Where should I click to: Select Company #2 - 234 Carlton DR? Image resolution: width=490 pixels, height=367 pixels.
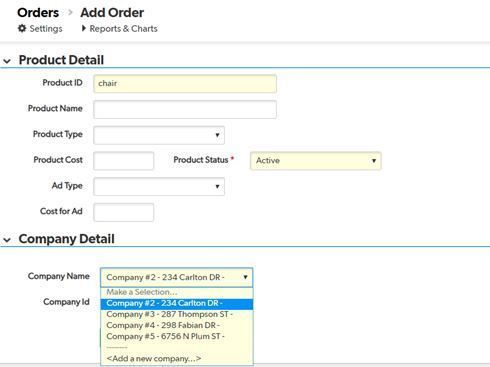click(x=177, y=304)
